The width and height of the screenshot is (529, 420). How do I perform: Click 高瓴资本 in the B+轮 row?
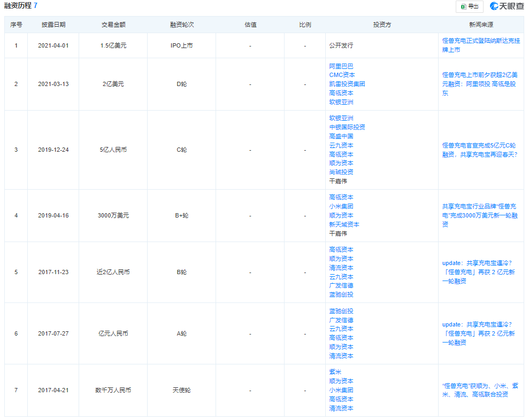pyautogui.click(x=341, y=197)
